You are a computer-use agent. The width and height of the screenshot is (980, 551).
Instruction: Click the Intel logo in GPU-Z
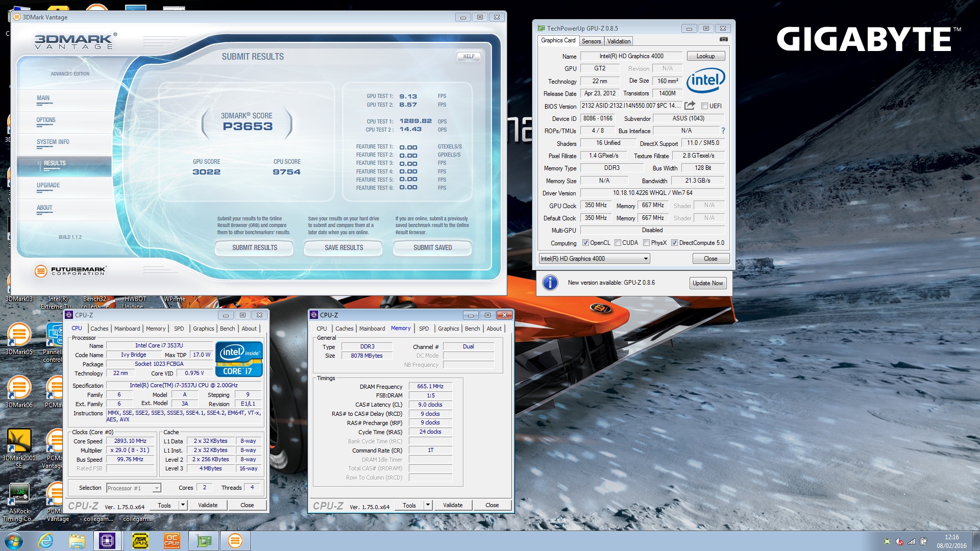705,80
